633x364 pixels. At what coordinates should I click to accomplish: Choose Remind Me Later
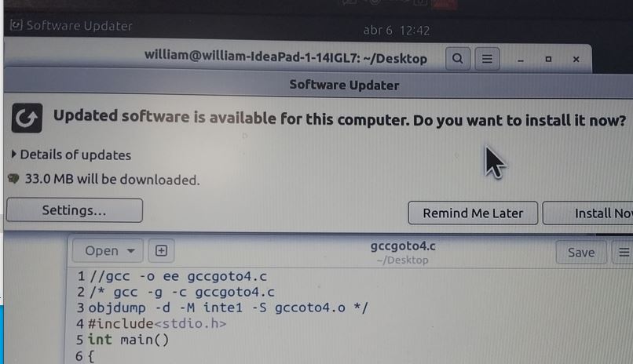tap(473, 213)
